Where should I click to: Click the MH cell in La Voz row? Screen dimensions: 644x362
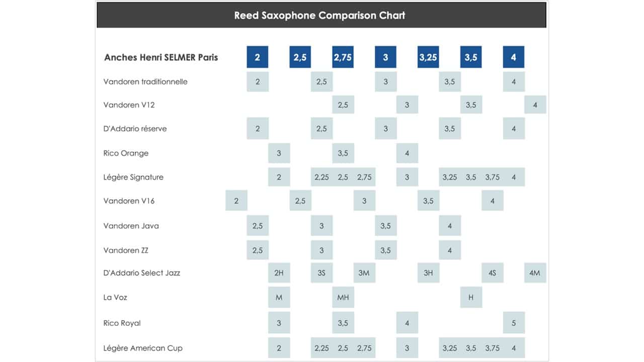pyautogui.click(x=343, y=297)
